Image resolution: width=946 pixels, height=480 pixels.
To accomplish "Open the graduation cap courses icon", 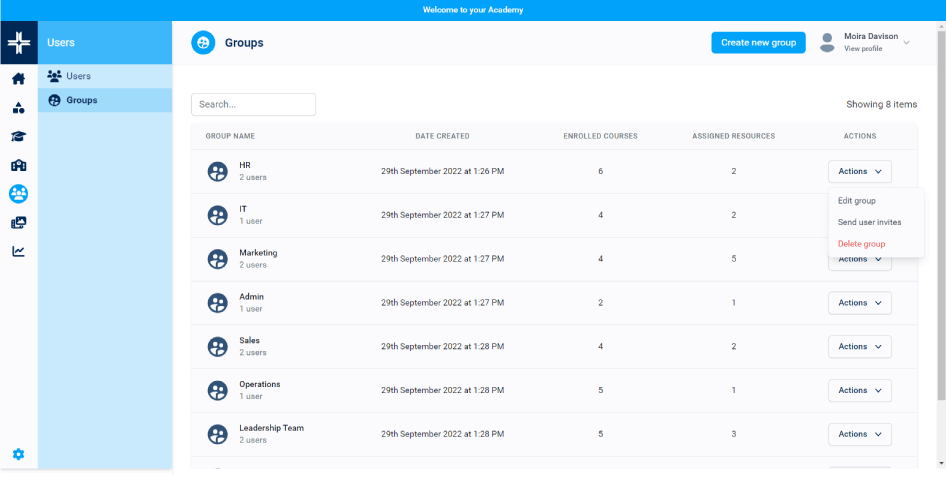I will [x=18, y=137].
